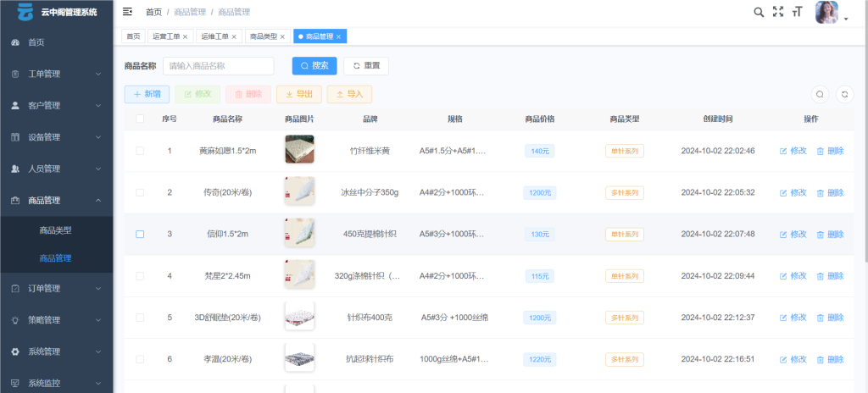The image size is (868, 393).
Task: Click the circular search toggle above table
Action: [820, 94]
